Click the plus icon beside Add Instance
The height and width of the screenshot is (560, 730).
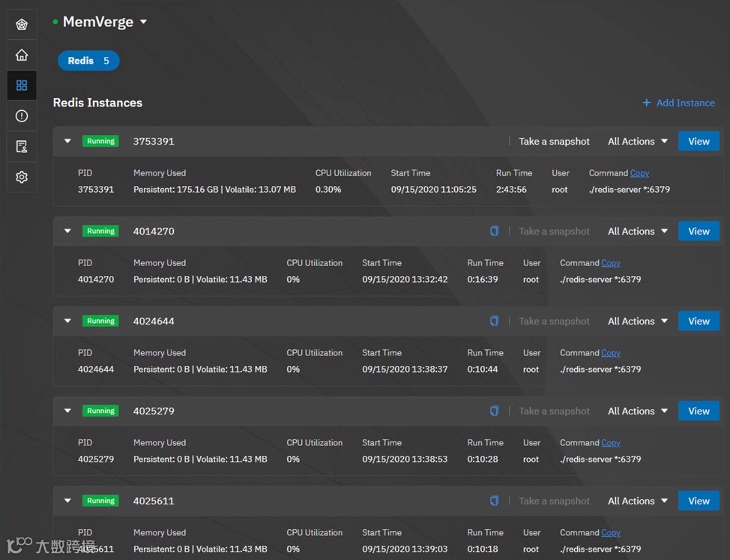coord(646,103)
